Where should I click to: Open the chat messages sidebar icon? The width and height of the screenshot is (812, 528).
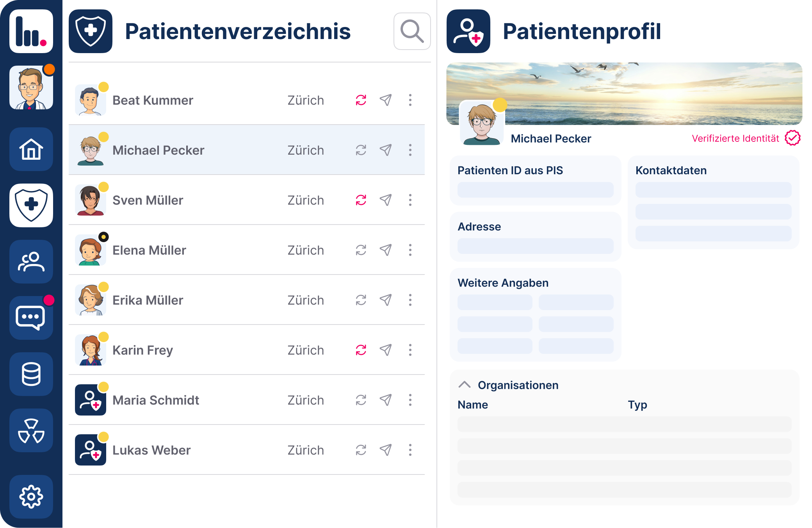31,318
